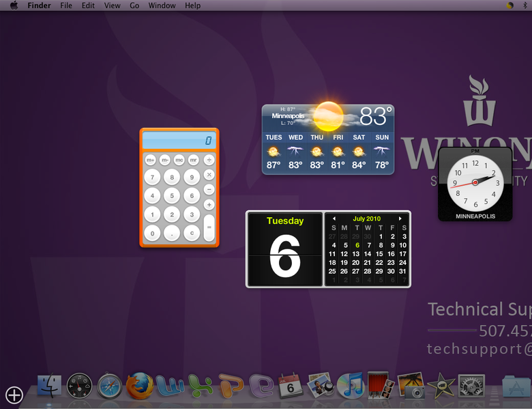Image resolution: width=532 pixels, height=409 pixels.
Task: Launch System Preferences from the dock
Action: [471, 386]
